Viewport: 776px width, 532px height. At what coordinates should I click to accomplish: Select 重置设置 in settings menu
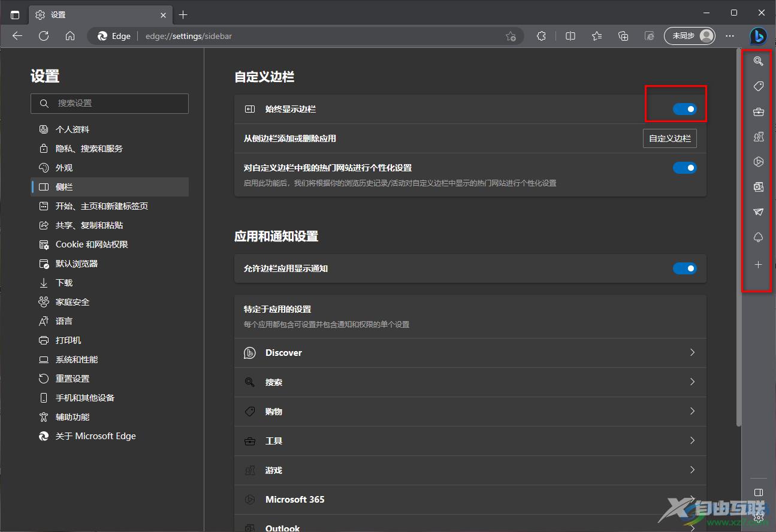110,379
